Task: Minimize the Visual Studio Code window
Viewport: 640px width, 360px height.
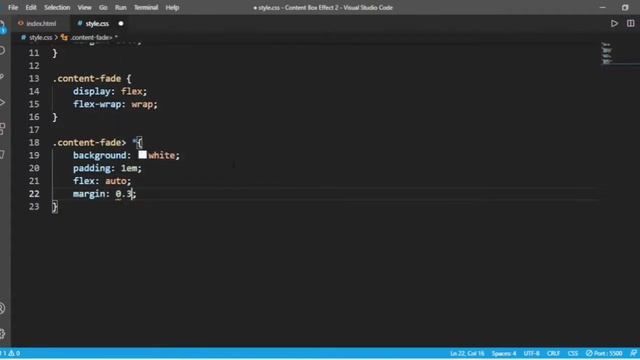Action: pyautogui.click(x=602, y=7)
